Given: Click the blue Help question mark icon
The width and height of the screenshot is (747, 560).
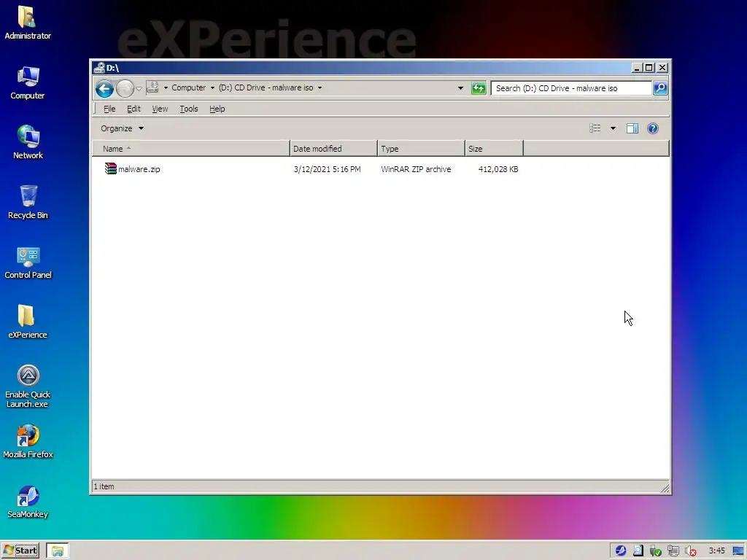Looking at the screenshot, I should [x=653, y=128].
